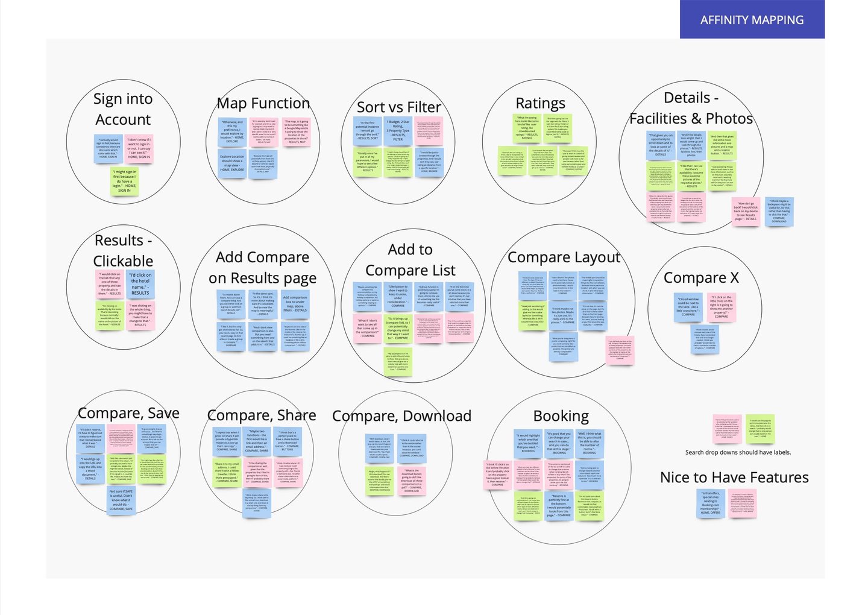The width and height of the screenshot is (868, 615).
Task: Select the 'Compare Layout' heading
Action: 564,257
